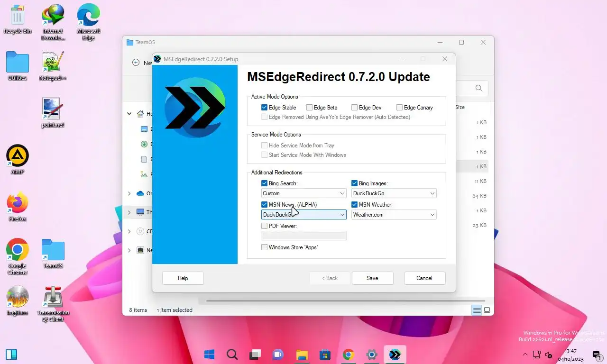Image resolution: width=607 pixels, height=364 pixels.
Task: Enable Edge Dev checkbox
Action: tap(355, 108)
